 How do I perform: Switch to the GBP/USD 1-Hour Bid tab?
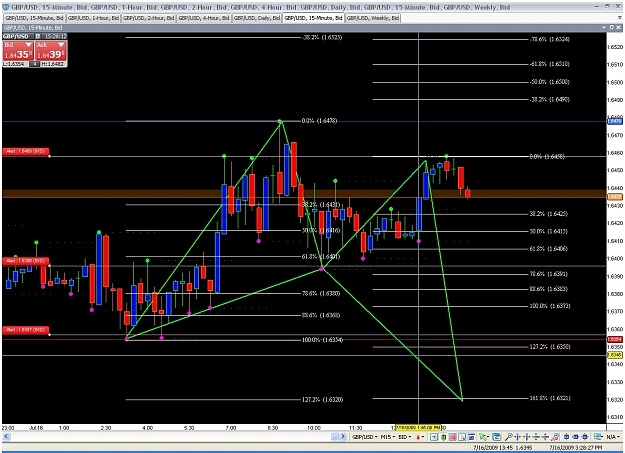pos(93,18)
